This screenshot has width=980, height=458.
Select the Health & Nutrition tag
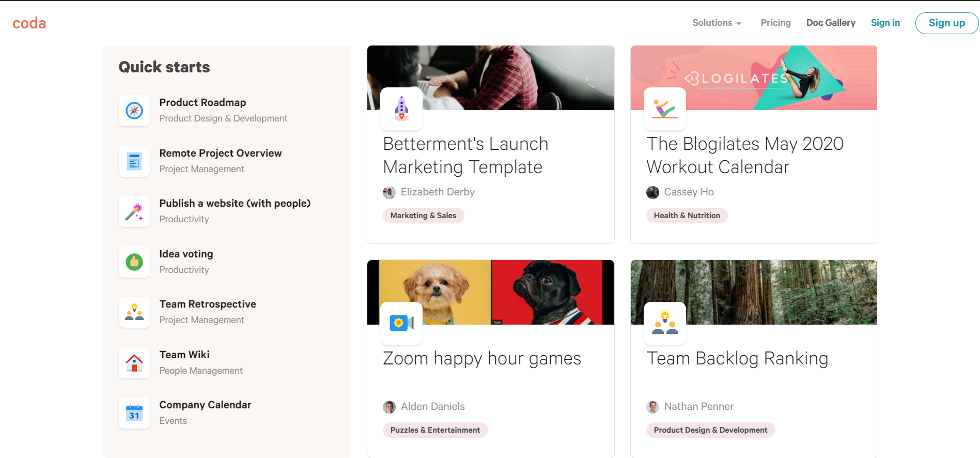point(687,216)
